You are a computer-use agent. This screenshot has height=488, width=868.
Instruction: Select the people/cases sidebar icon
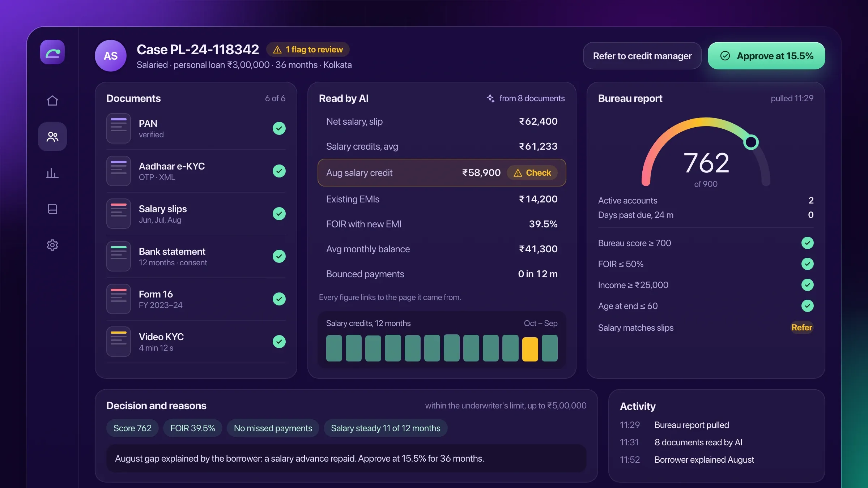click(x=52, y=137)
